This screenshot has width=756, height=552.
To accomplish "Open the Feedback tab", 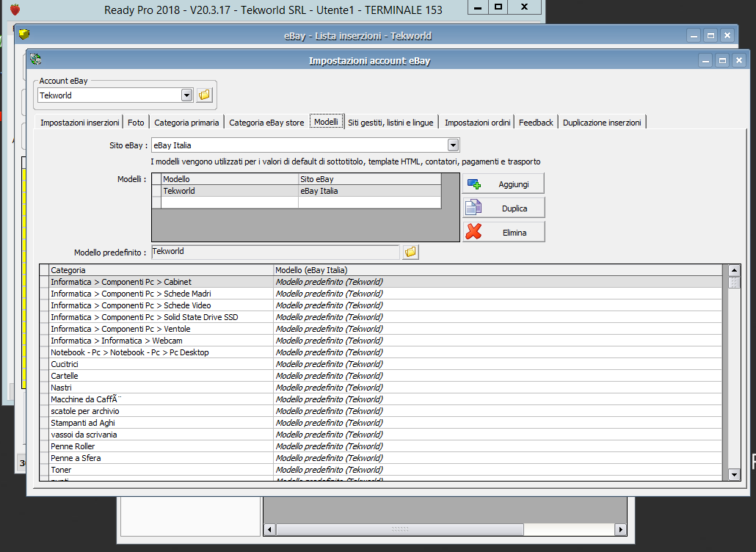I will pos(536,123).
